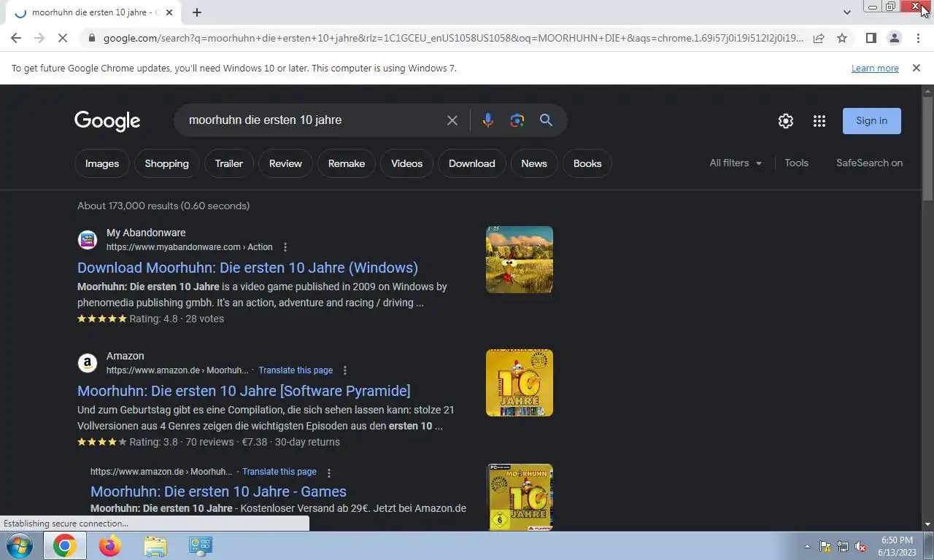Open the yellow 10 Jahre box art thumbnail
Image resolution: width=934 pixels, height=560 pixels.
(520, 383)
